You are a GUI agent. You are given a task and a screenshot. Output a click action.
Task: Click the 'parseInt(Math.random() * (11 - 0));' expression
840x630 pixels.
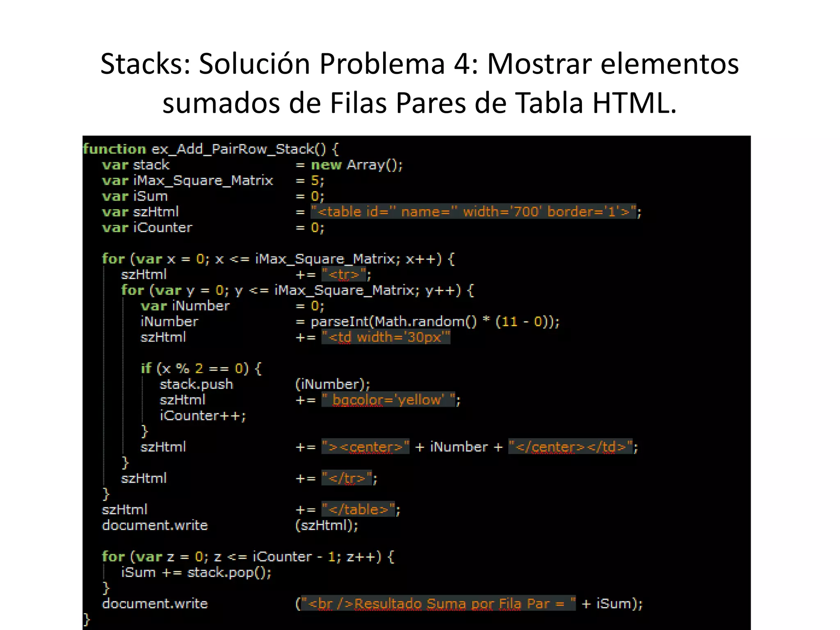[x=435, y=322]
